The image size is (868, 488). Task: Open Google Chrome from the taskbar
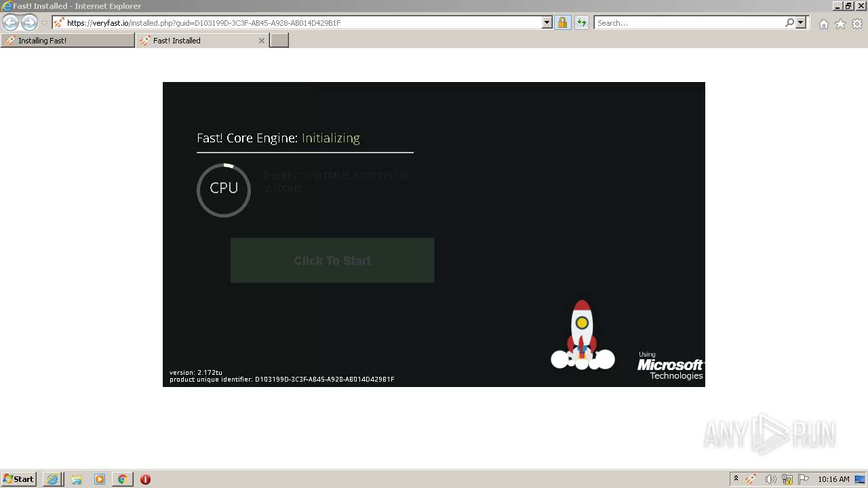click(x=122, y=479)
